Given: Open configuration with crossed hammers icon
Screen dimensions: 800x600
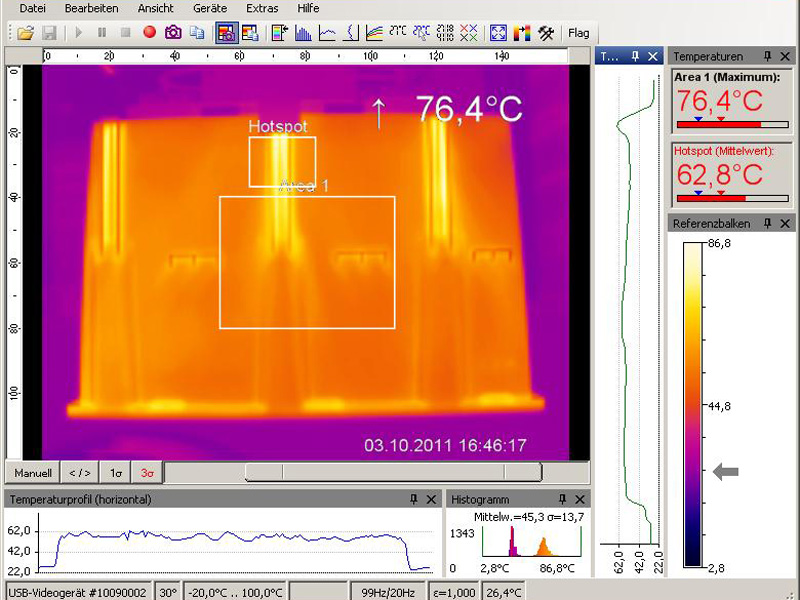Looking at the screenshot, I should (x=546, y=33).
